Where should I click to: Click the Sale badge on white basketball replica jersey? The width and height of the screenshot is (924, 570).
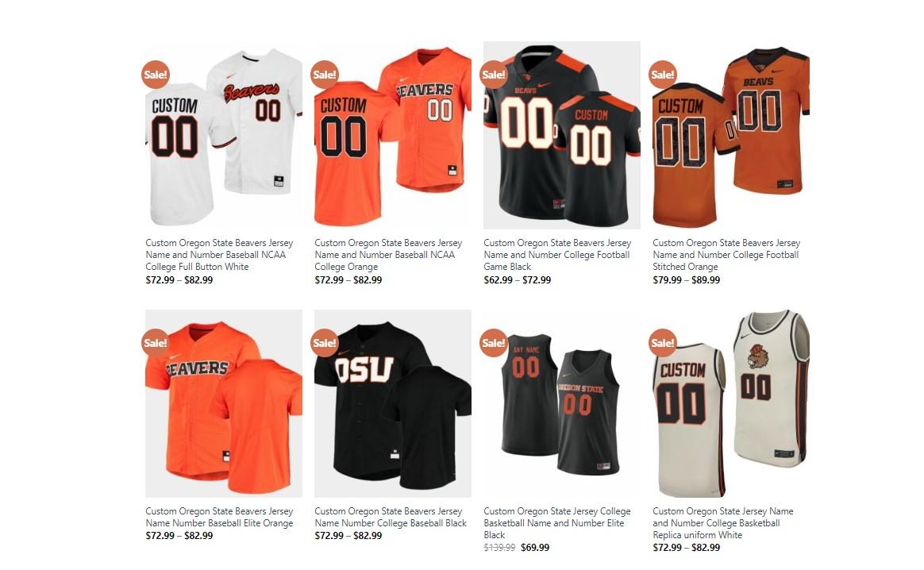pos(663,342)
